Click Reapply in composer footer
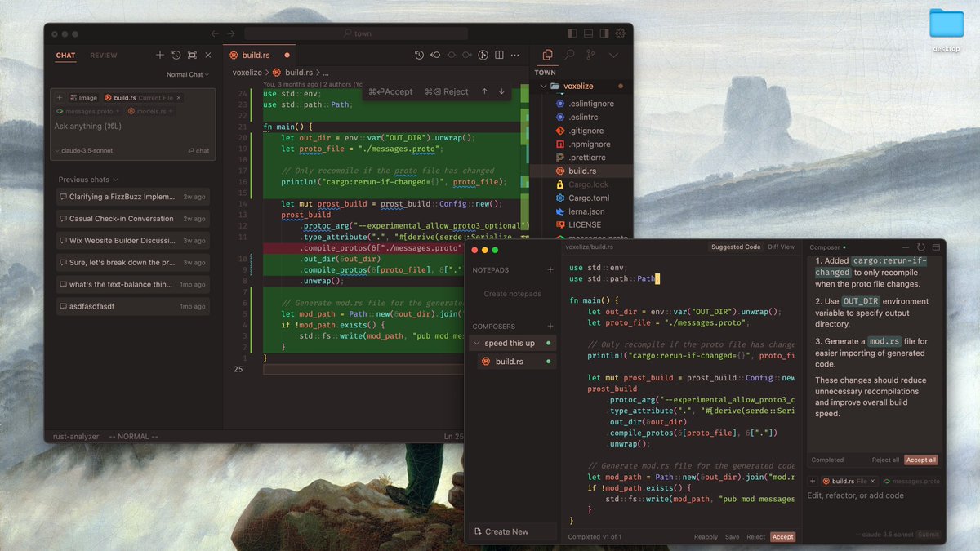Image resolution: width=980 pixels, height=551 pixels. (706, 537)
